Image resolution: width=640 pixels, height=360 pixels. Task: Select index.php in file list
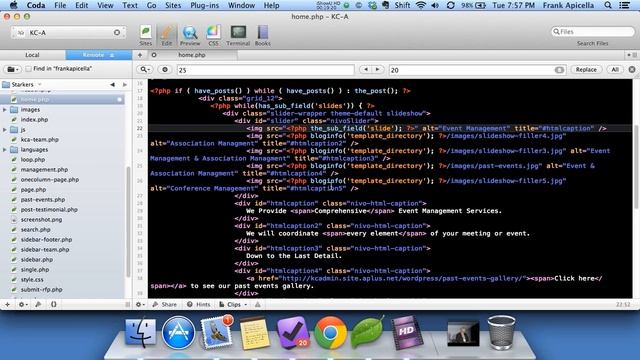point(34,120)
